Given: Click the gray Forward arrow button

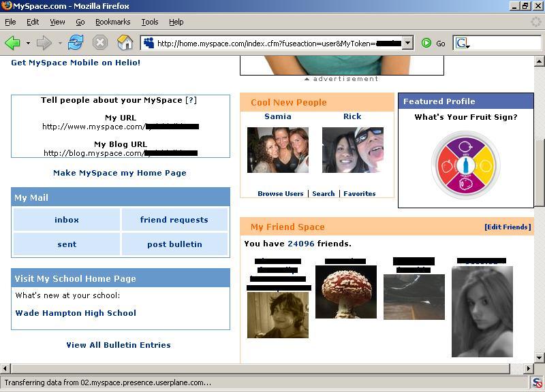Looking at the screenshot, I should tap(44, 43).
